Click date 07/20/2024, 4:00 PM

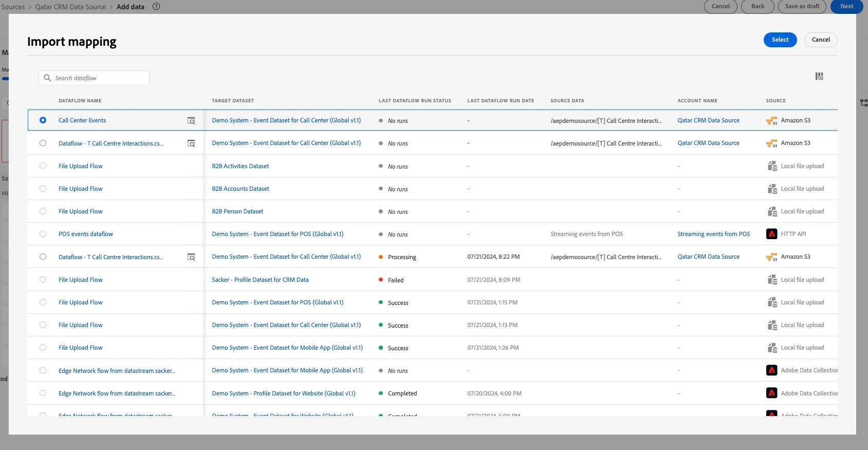click(494, 393)
